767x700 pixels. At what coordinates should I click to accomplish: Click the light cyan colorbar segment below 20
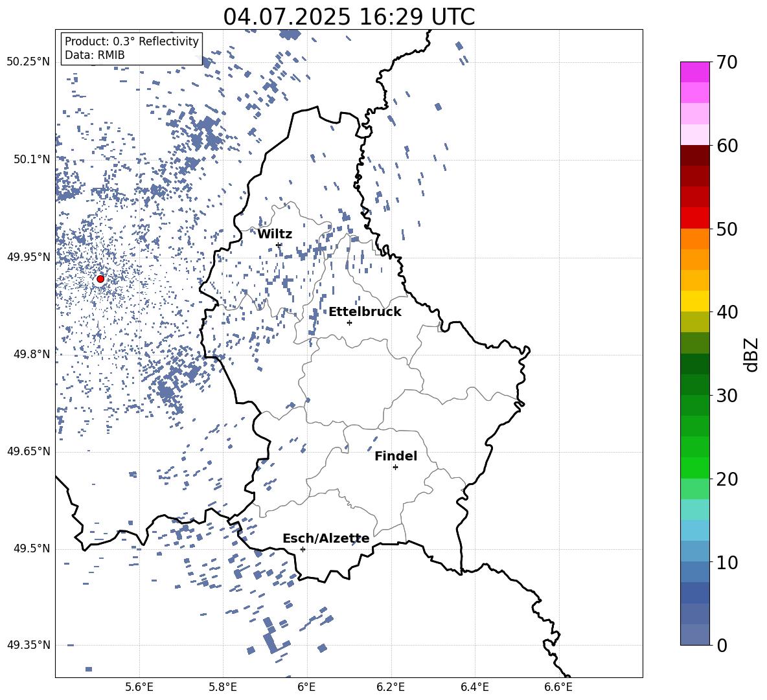[x=694, y=510]
